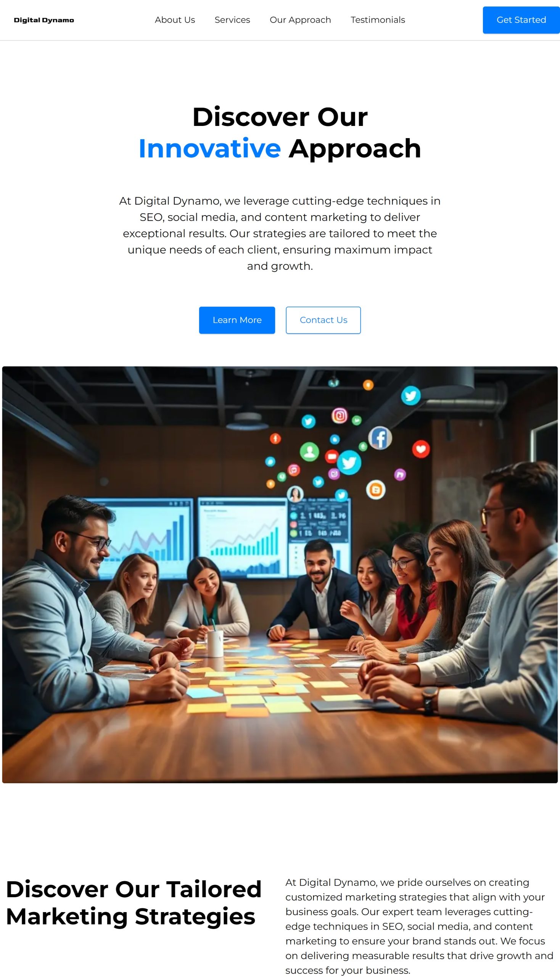
Task: Click the blue word Innovative in heading
Action: click(209, 148)
